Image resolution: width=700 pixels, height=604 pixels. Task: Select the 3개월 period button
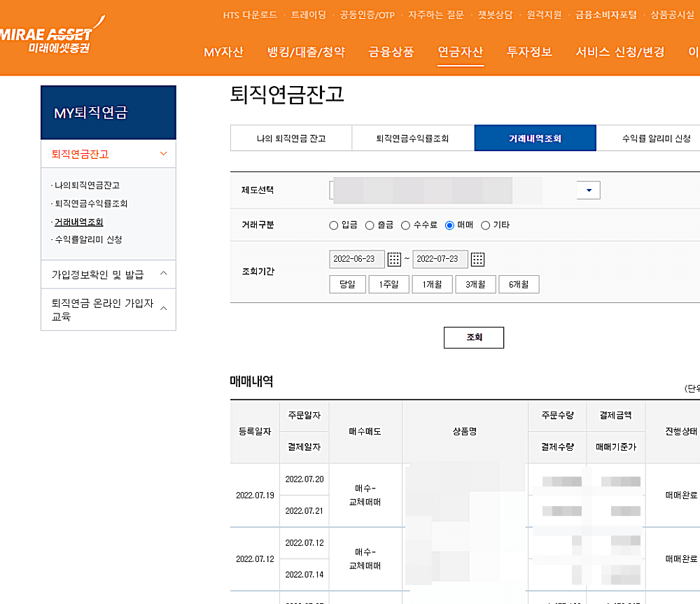point(475,284)
